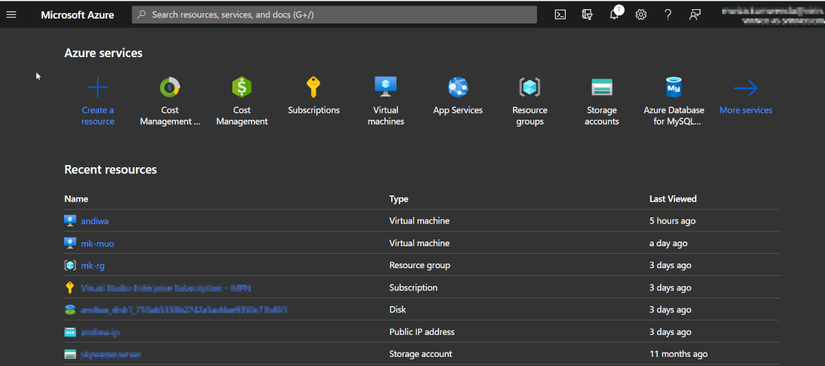Click the Create a resource plus icon

pos(98,87)
